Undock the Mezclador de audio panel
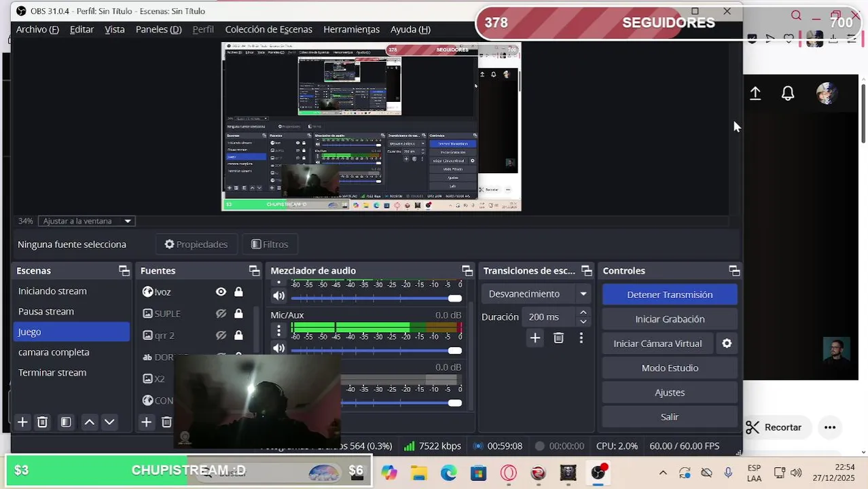The image size is (868, 489). point(467,270)
